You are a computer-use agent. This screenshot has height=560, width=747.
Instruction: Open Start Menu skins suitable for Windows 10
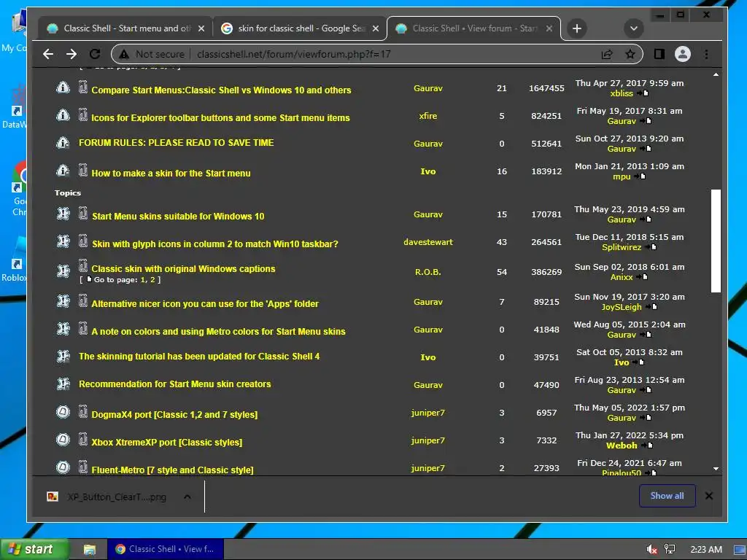(178, 216)
